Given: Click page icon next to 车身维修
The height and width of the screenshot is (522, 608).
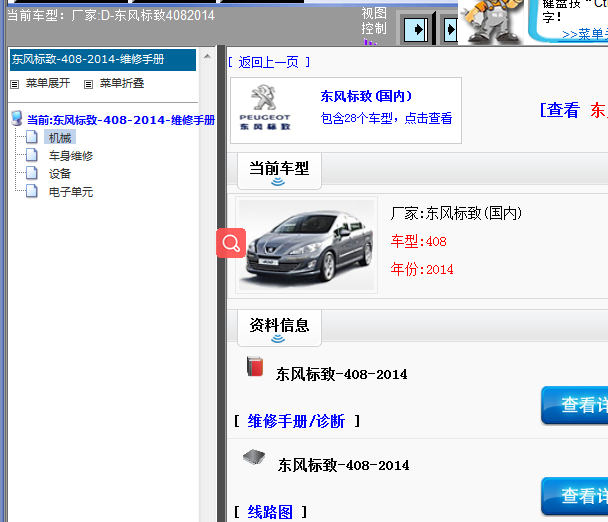Looking at the screenshot, I should pyautogui.click(x=32, y=155).
